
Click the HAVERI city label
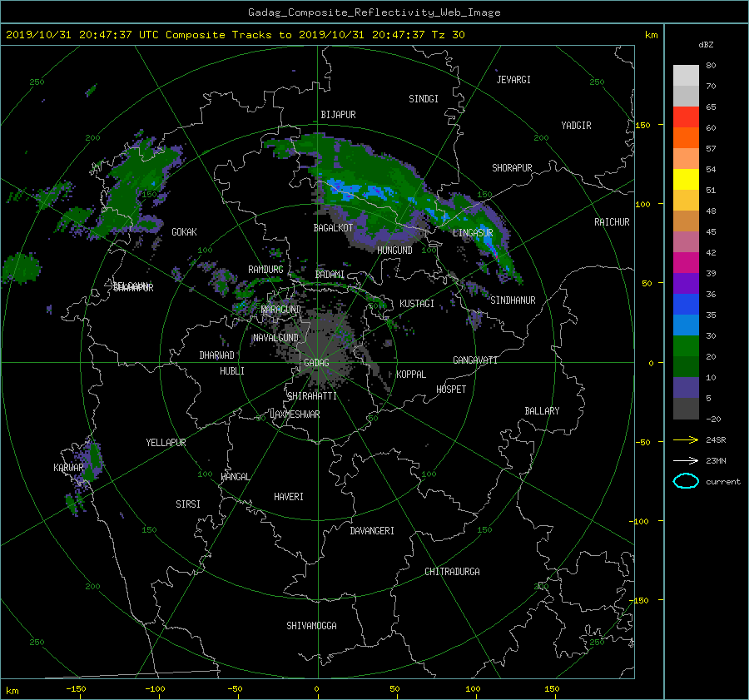click(x=289, y=497)
